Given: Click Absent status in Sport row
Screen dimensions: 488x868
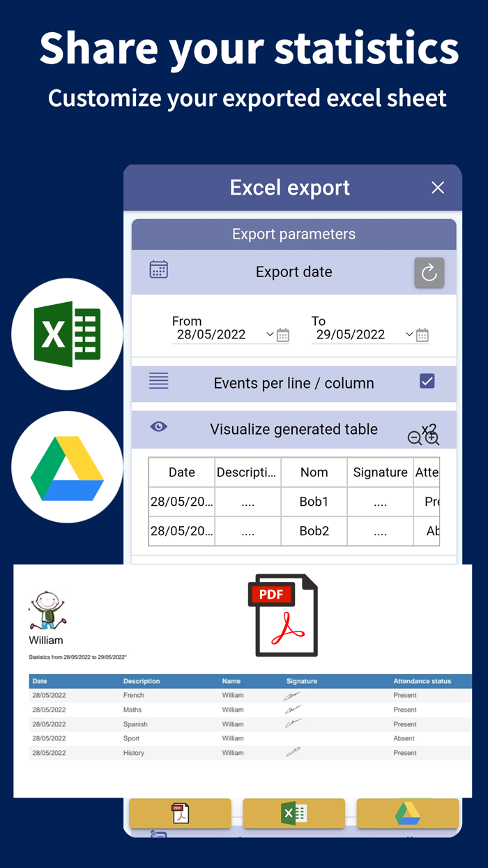Looking at the screenshot, I should point(404,738).
